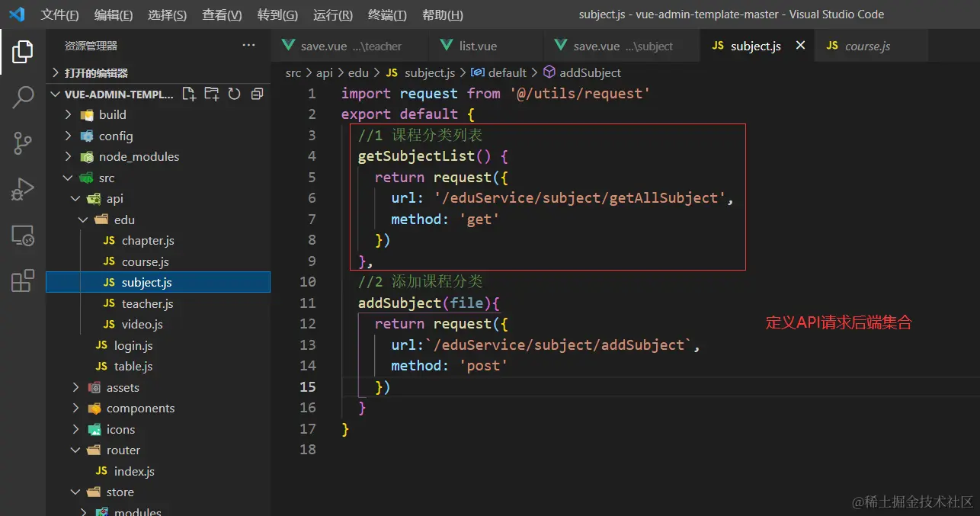Viewport: 980px width, 516px height.
Task: Collapse the src folder
Action: coord(69,178)
